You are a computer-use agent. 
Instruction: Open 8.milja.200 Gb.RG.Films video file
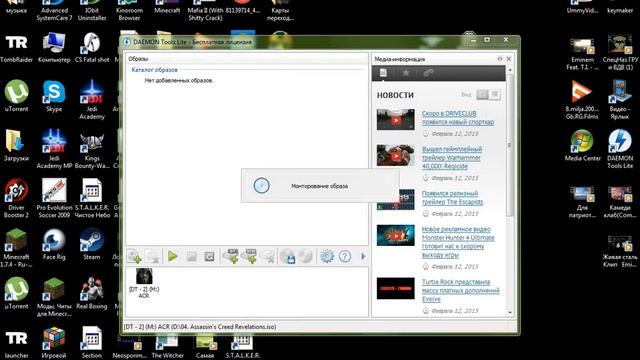(x=582, y=100)
